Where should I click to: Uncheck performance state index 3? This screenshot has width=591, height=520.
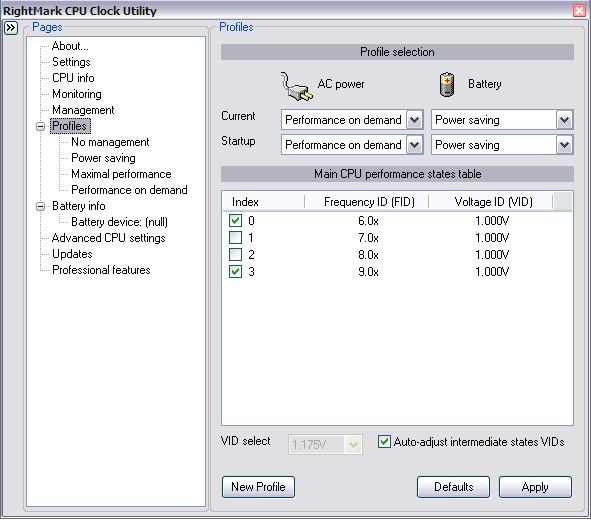pos(236,271)
